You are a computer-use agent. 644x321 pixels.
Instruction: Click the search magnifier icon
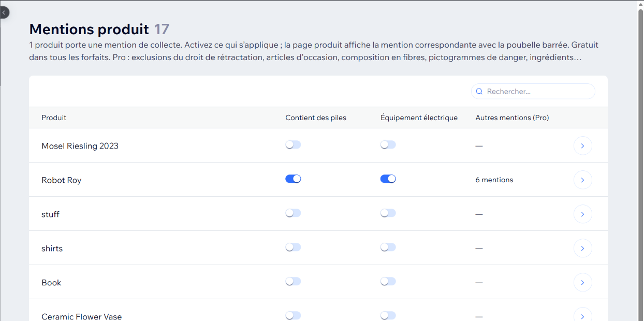pyautogui.click(x=479, y=91)
